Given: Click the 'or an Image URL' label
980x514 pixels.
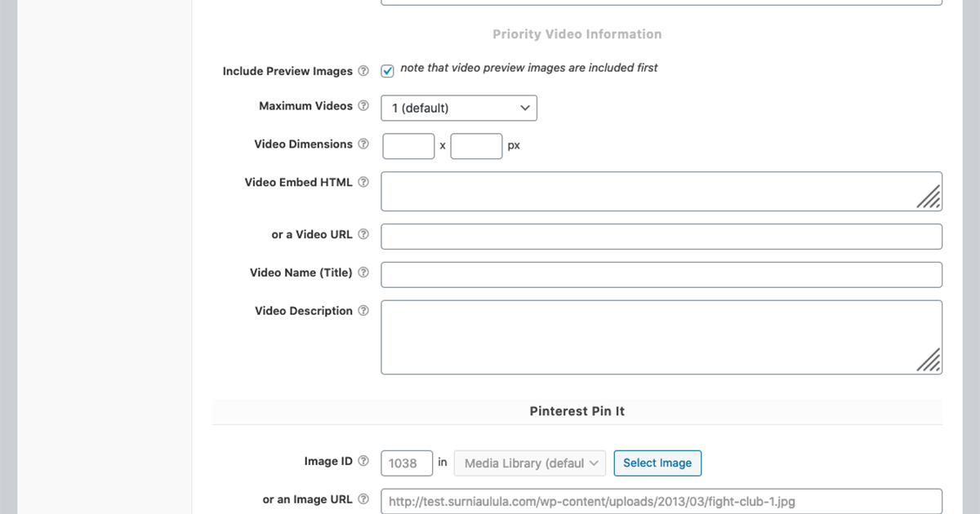Looking at the screenshot, I should [x=308, y=499].
